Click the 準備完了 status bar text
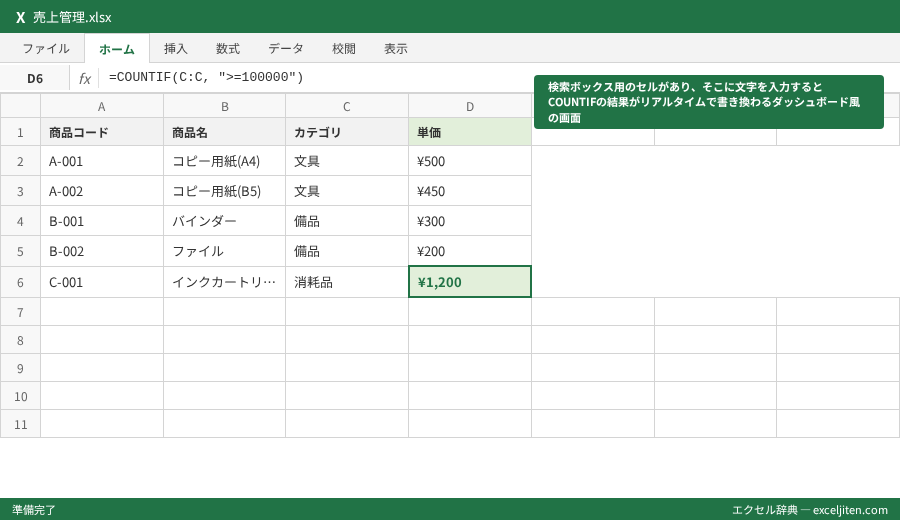This screenshot has width=900, height=520. [34, 510]
